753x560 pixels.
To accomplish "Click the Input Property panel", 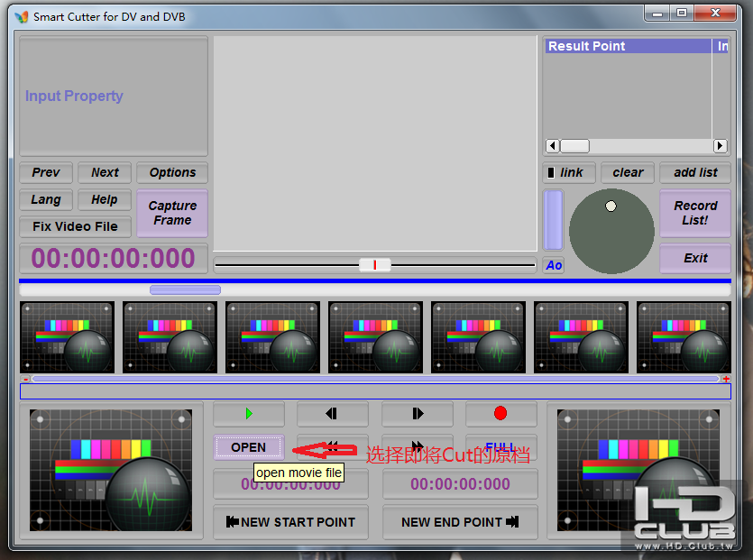I will (x=114, y=96).
